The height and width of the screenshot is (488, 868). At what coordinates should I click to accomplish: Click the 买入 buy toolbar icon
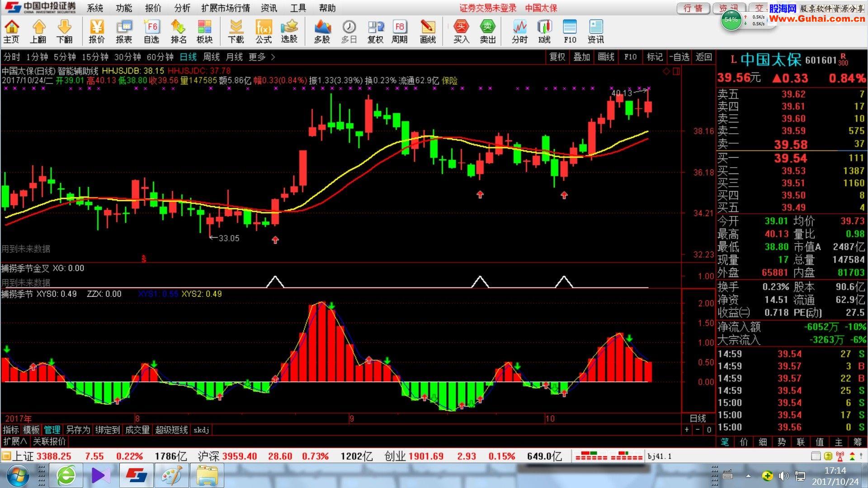[461, 32]
